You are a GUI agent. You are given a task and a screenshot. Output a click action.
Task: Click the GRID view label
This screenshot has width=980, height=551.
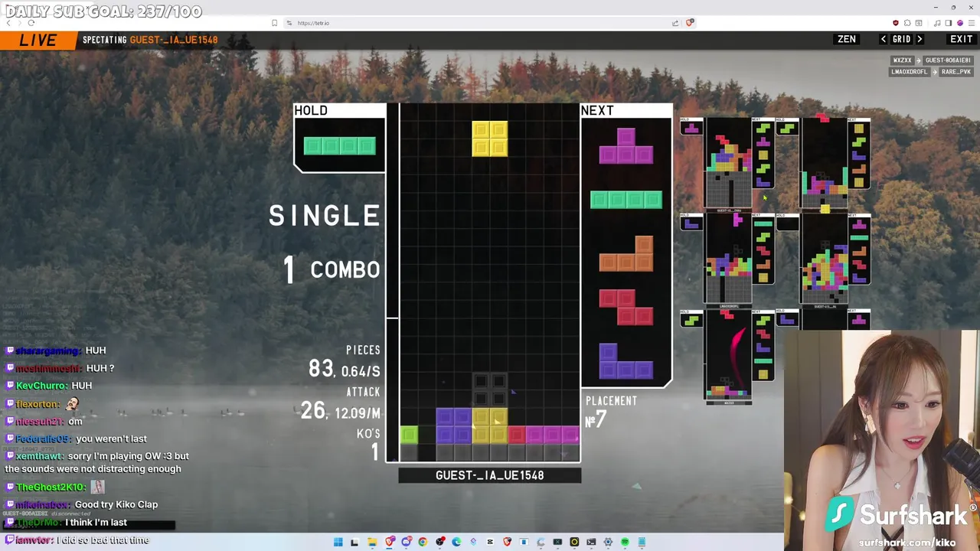(x=901, y=39)
